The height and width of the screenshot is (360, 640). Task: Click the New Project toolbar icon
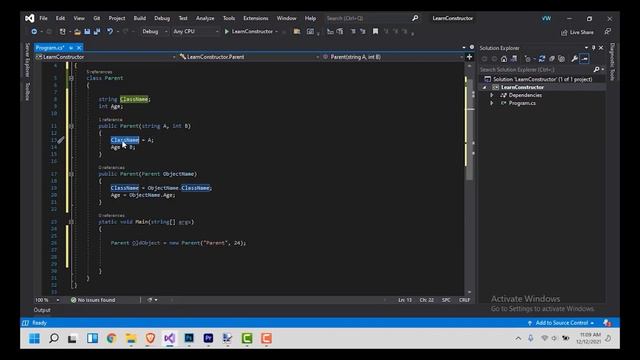click(x=62, y=31)
